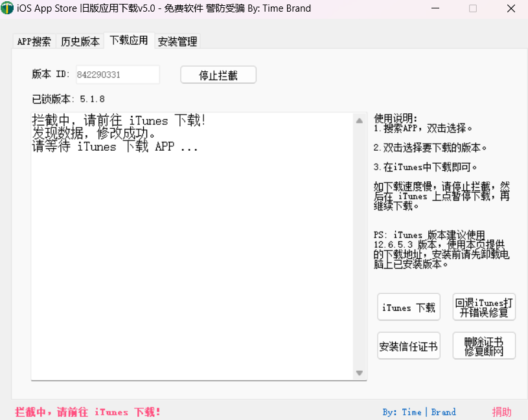The height and width of the screenshot is (420, 528).
Task: Click the red status text 拦截中，请前往 iTunes 下载!
Action: [87, 412]
